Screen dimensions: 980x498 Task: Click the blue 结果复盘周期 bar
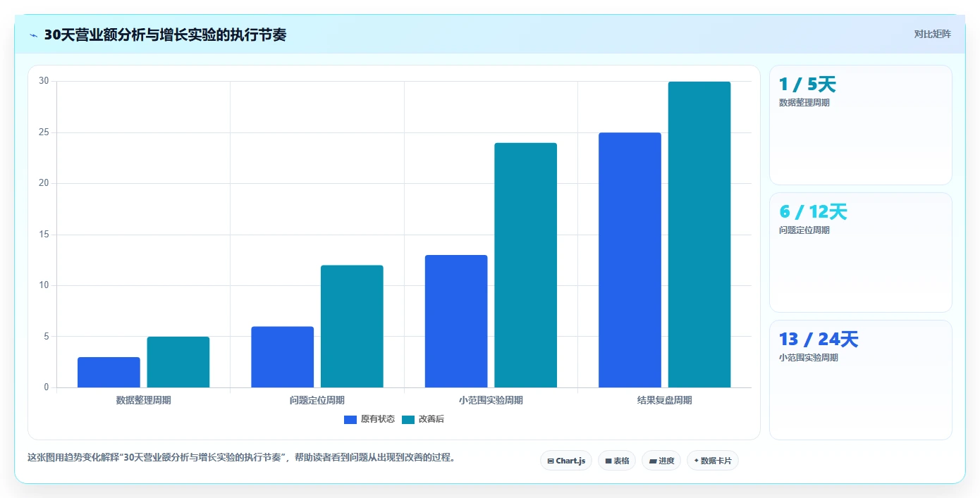coord(630,260)
